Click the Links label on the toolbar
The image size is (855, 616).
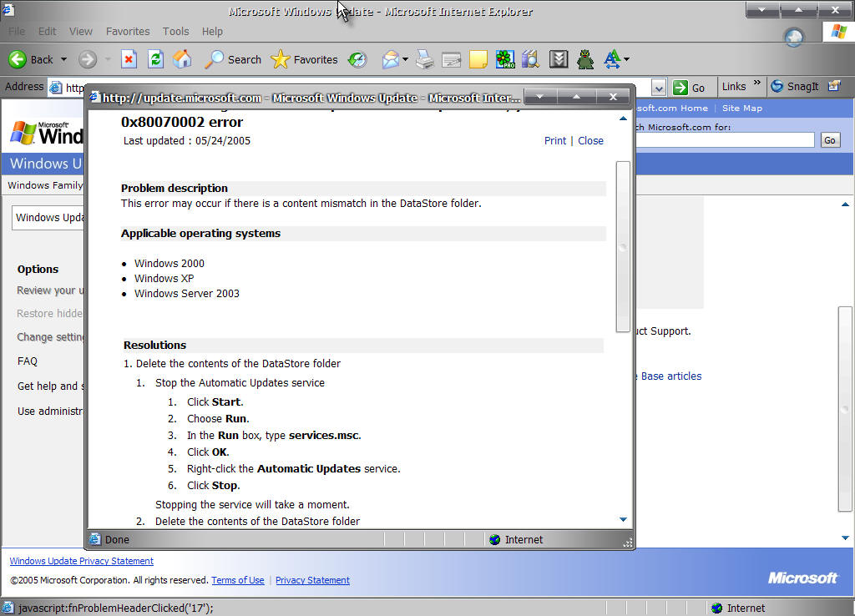pyautogui.click(x=734, y=86)
